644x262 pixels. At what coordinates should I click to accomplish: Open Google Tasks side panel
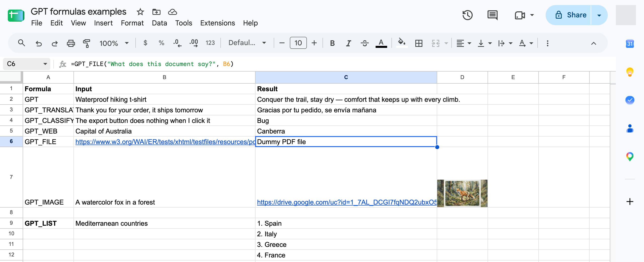pyautogui.click(x=630, y=100)
